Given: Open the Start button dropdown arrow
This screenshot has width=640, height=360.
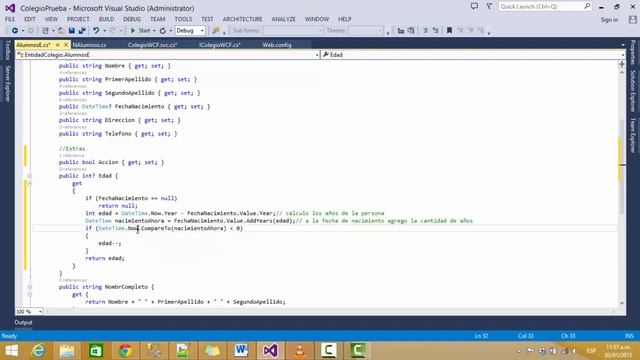Looking at the screenshot, I should pyautogui.click(x=154, y=31).
